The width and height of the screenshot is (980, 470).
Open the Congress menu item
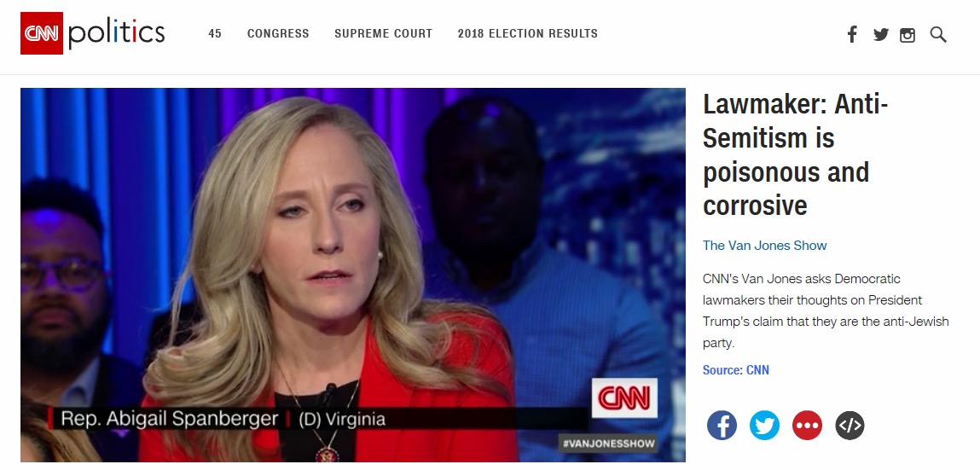click(x=278, y=34)
